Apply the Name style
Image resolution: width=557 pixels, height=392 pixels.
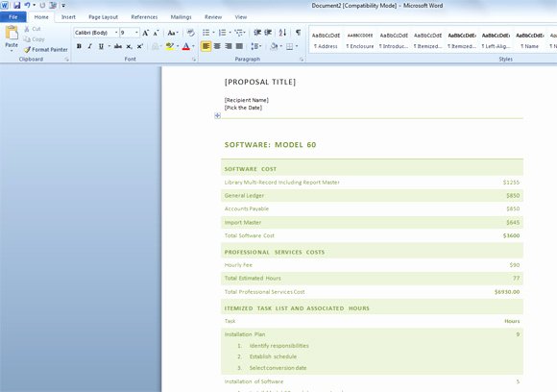click(x=530, y=40)
